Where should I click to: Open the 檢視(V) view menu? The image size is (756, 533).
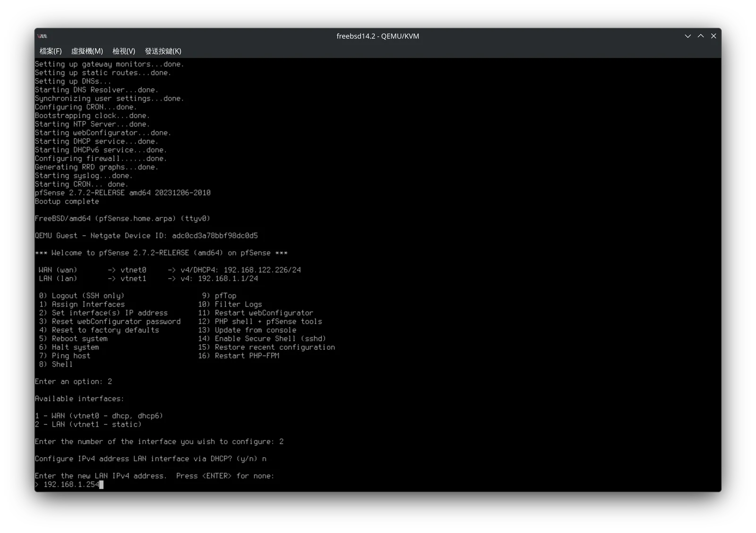[x=124, y=51]
